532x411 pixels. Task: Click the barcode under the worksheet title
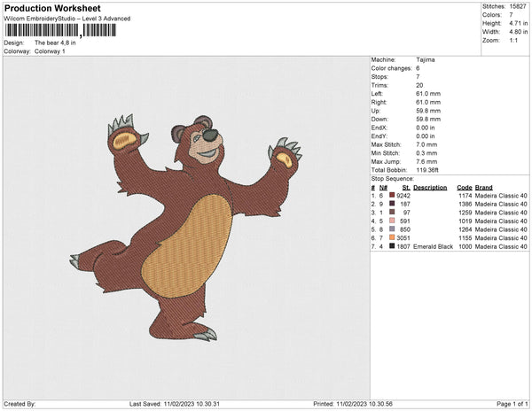(60, 30)
